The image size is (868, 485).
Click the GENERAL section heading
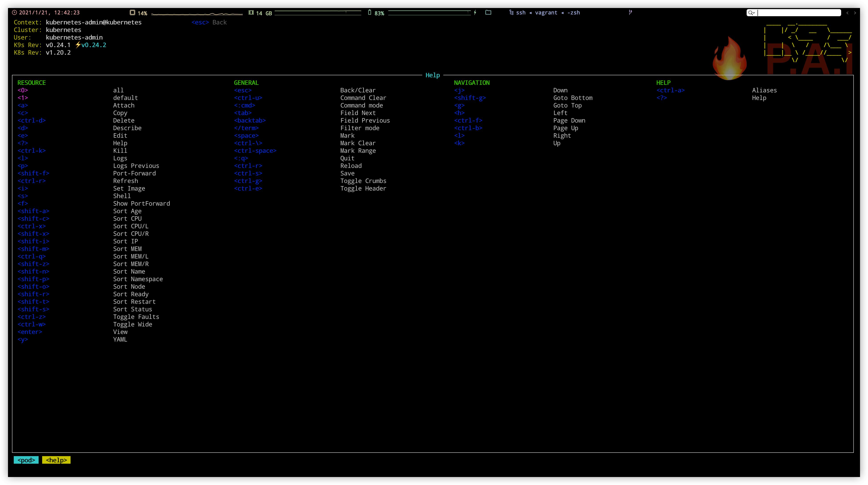[x=246, y=83]
